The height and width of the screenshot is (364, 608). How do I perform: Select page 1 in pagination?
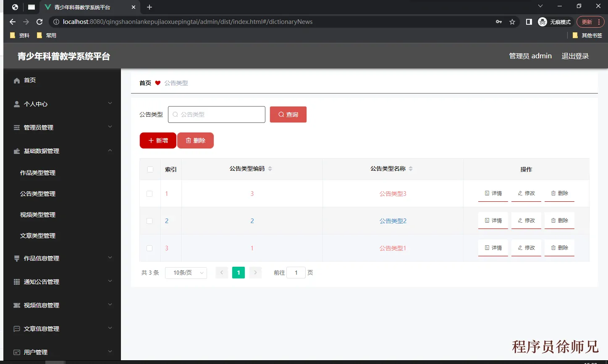[x=238, y=273]
